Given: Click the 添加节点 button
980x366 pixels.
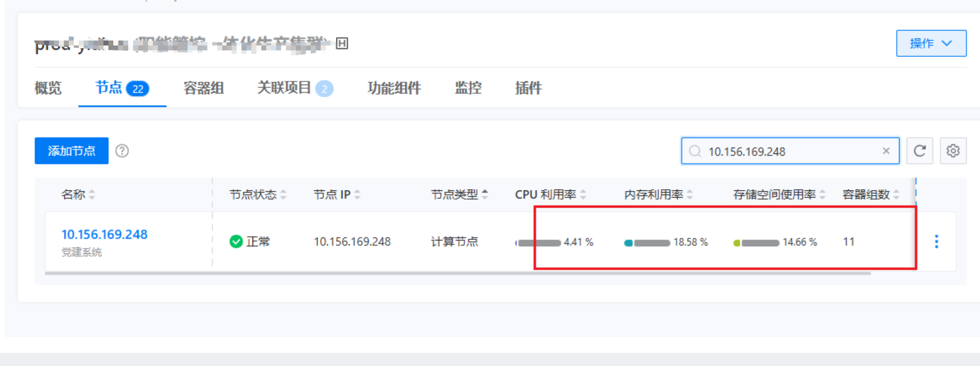Looking at the screenshot, I should tap(72, 151).
